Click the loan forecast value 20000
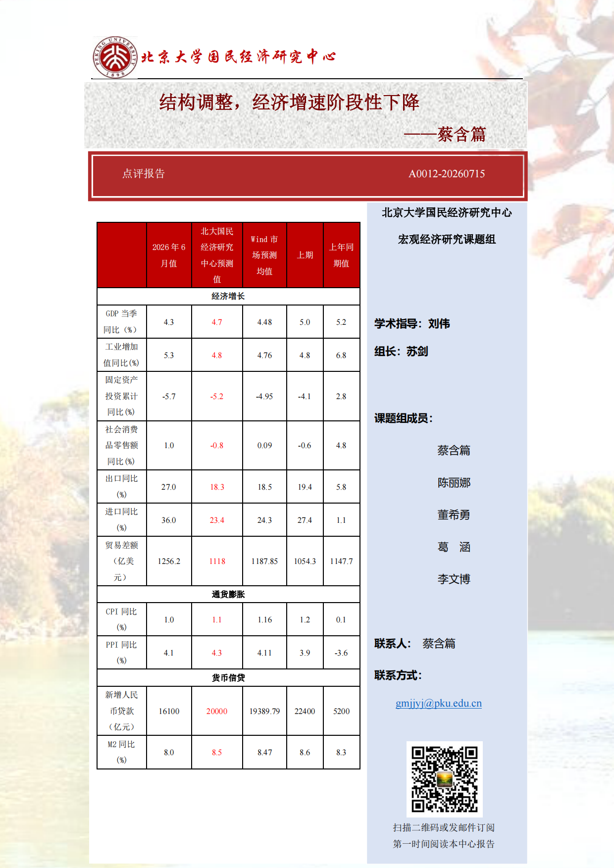614x868 pixels. 217,711
